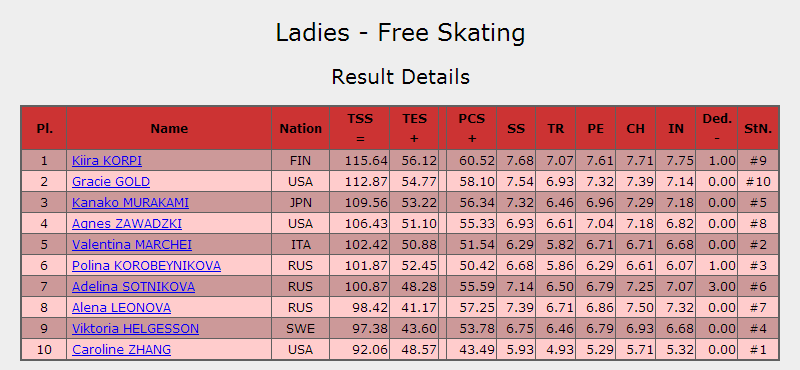Open Alena LEONOVA skater link

pyautogui.click(x=121, y=308)
